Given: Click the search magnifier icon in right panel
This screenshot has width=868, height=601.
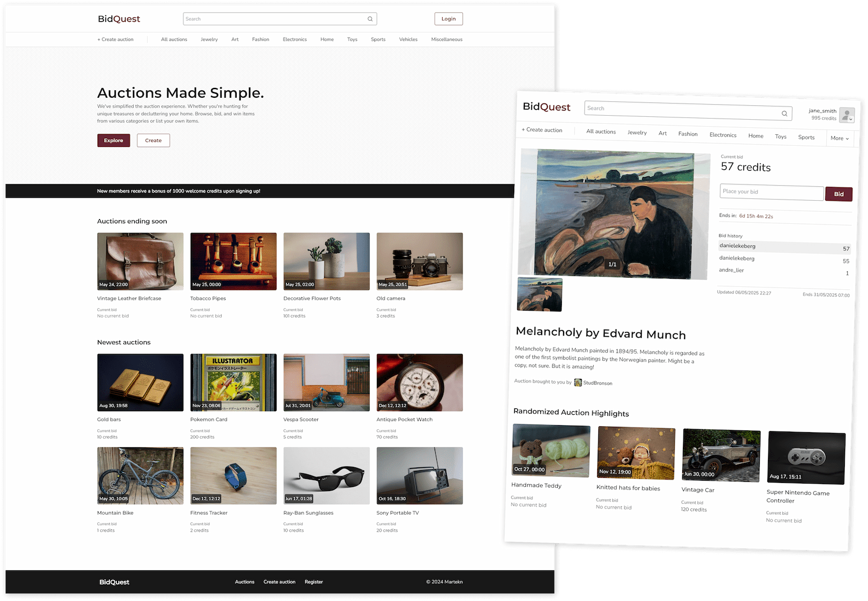Looking at the screenshot, I should click(784, 113).
